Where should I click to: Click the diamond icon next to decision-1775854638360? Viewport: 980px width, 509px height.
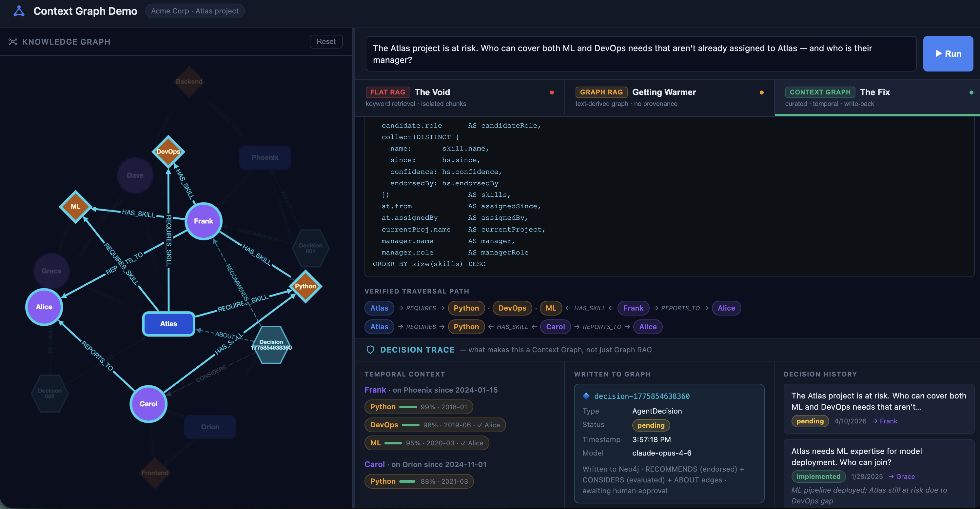coord(586,396)
